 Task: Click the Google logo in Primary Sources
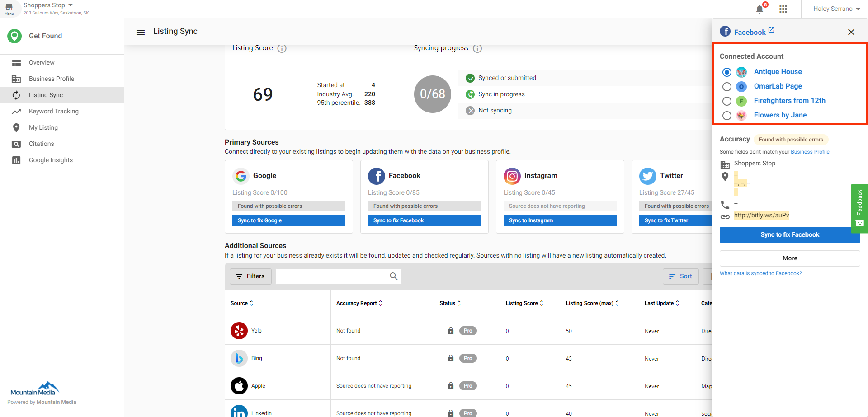tap(241, 176)
